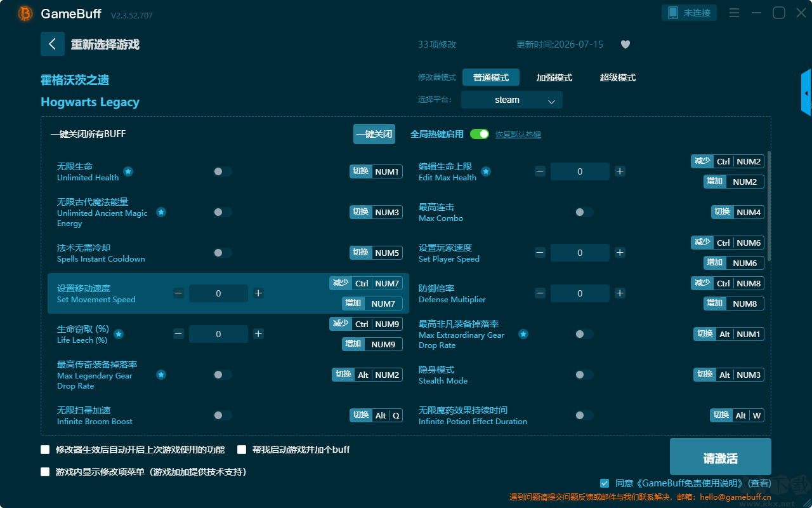Click the back arrow beside 重新选择游戏
This screenshot has width=812, height=508.
pyautogui.click(x=53, y=44)
